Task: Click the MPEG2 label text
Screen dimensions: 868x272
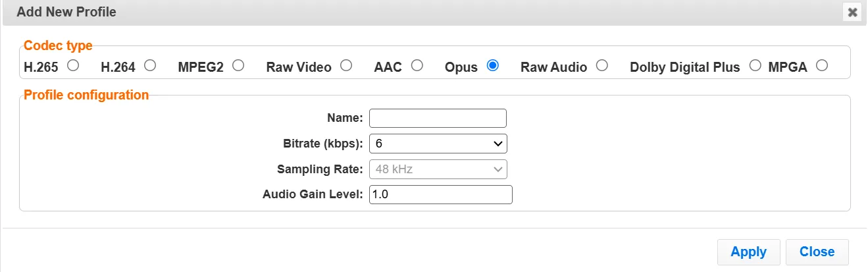Action: (x=201, y=67)
